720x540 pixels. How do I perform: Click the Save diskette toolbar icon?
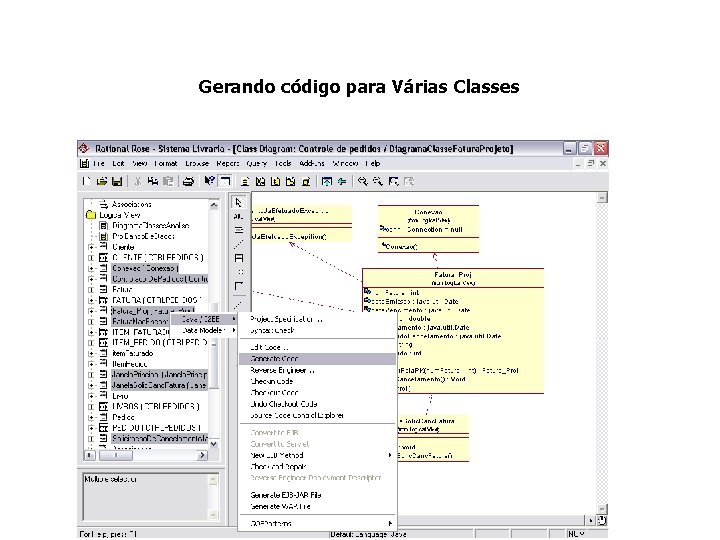[117, 182]
